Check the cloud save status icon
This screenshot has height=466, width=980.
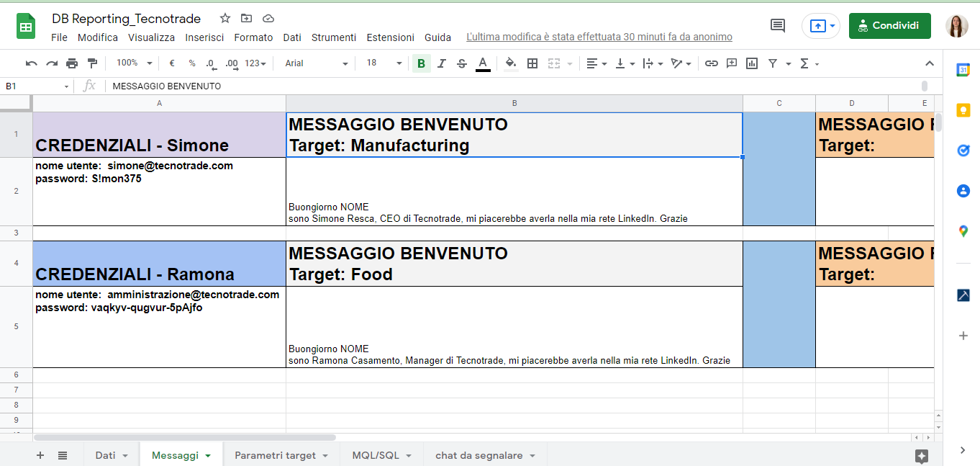[268, 19]
